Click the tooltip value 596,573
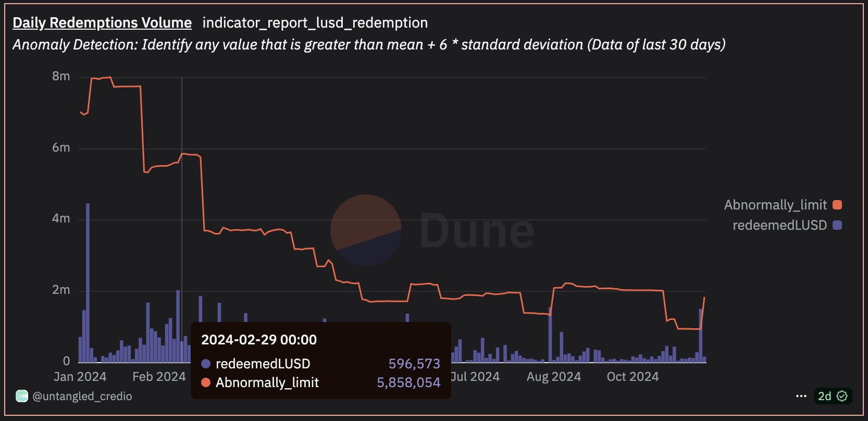The image size is (868, 421). [414, 364]
